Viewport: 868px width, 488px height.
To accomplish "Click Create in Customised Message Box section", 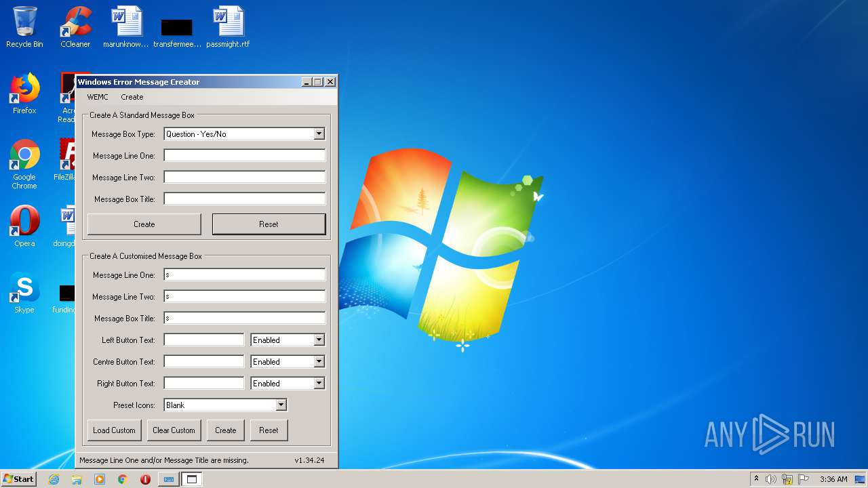I will [226, 430].
